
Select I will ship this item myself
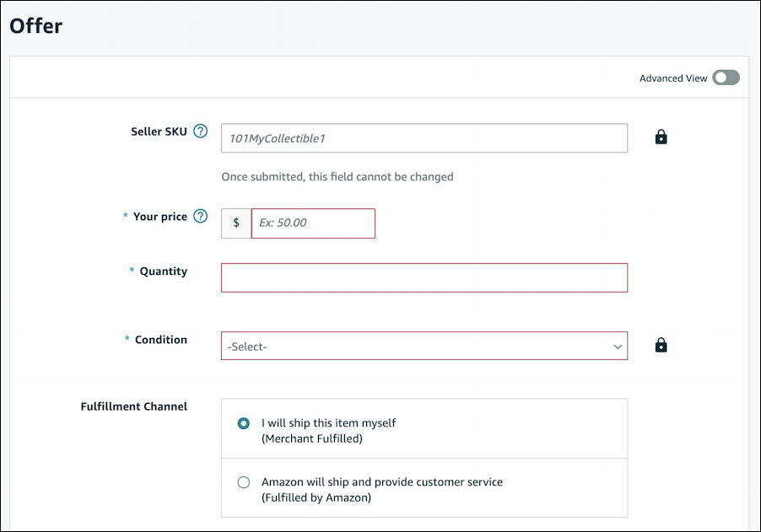point(243,423)
